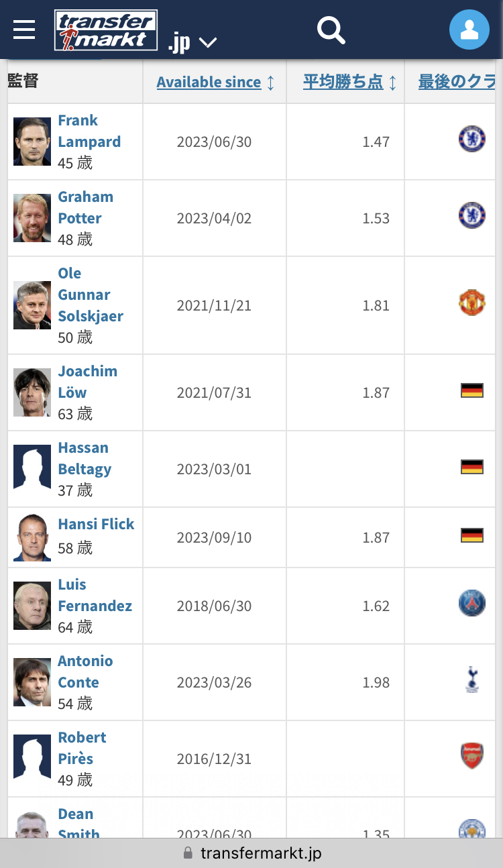Viewport: 503px width, 868px height.
Task: Click Antonio Conte's portrait thumbnail
Action: pyautogui.click(x=32, y=682)
